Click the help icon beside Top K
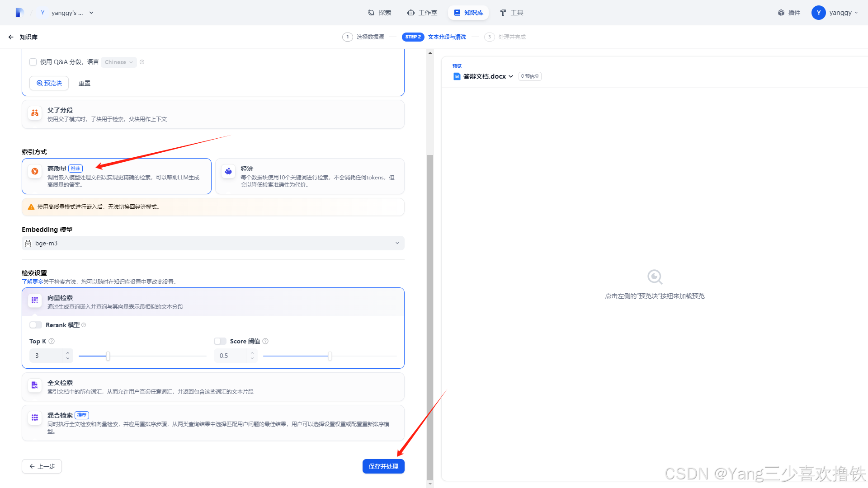 click(x=52, y=341)
